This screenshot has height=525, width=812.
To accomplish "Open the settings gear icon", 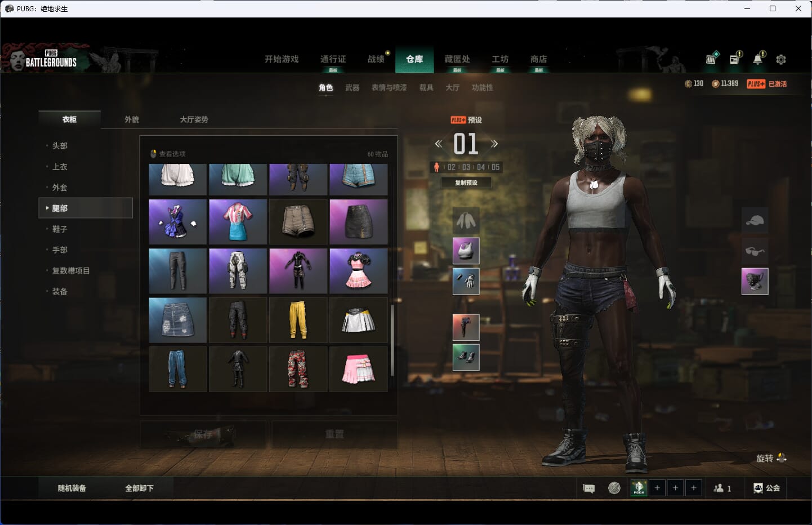I will pyautogui.click(x=781, y=59).
